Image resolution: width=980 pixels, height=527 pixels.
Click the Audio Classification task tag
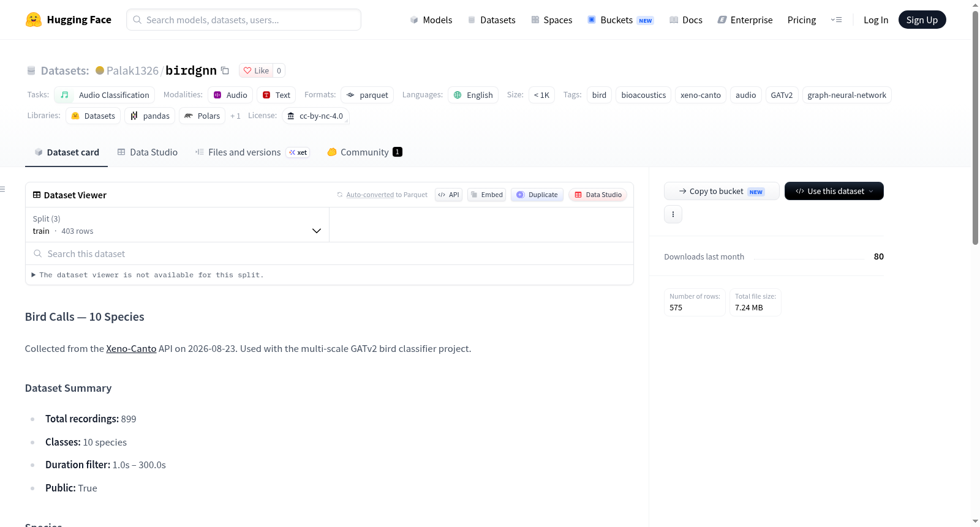(x=104, y=95)
